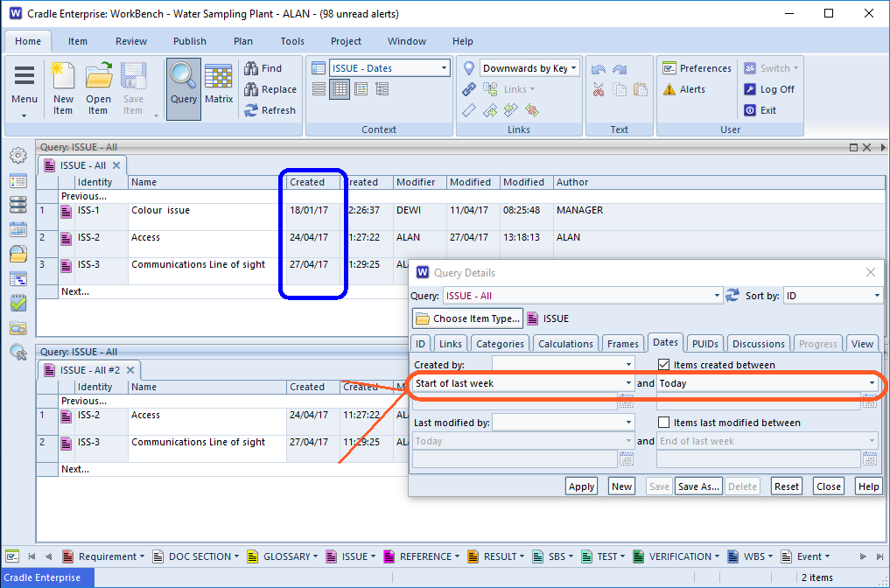Viewport: 890px width, 588px height.
Task: Click the link chain icon in Links group
Action: 469,89
